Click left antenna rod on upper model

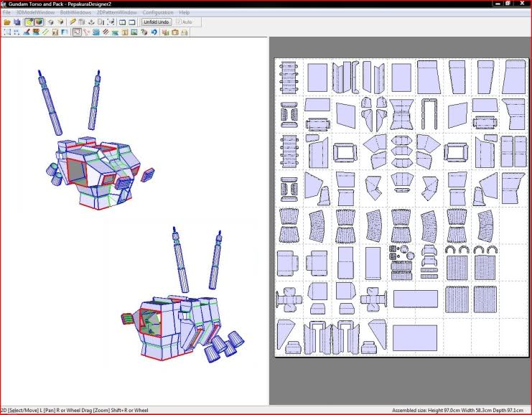tap(50, 103)
